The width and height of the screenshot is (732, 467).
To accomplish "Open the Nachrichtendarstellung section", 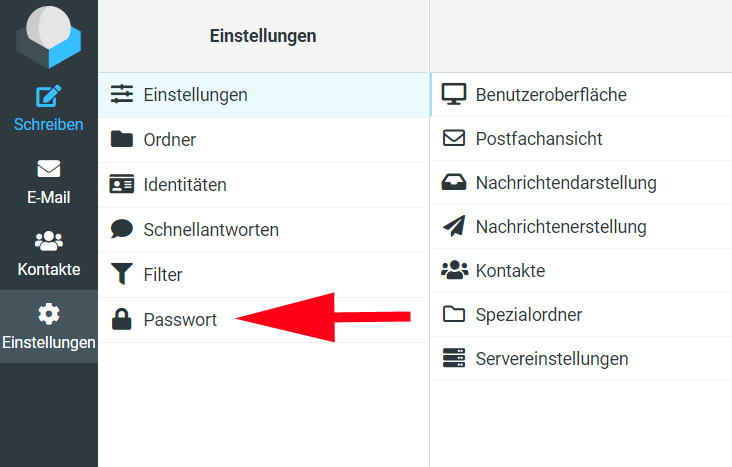I will click(581, 183).
